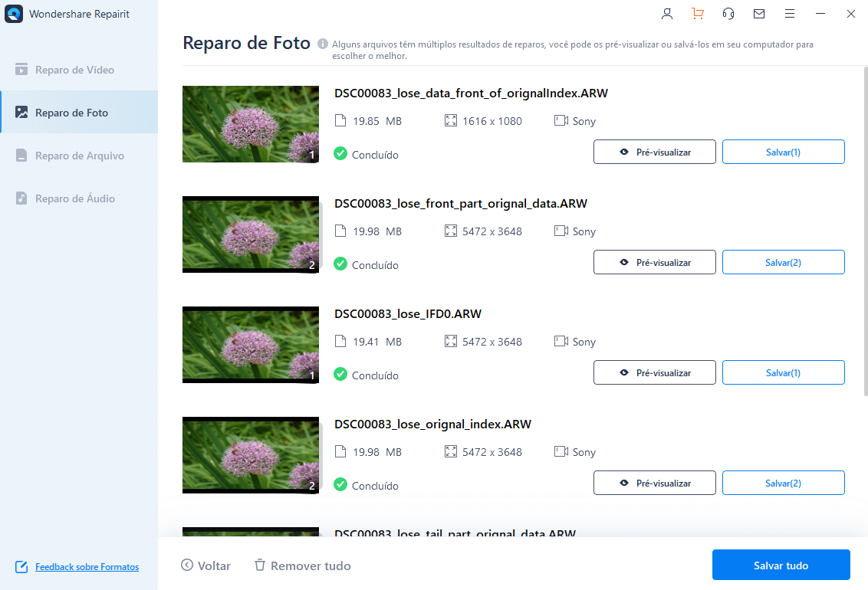Click the info icon beside Reparo de Foto
Image resolution: width=868 pixels, height=590 pixels.
click(323, 44)
